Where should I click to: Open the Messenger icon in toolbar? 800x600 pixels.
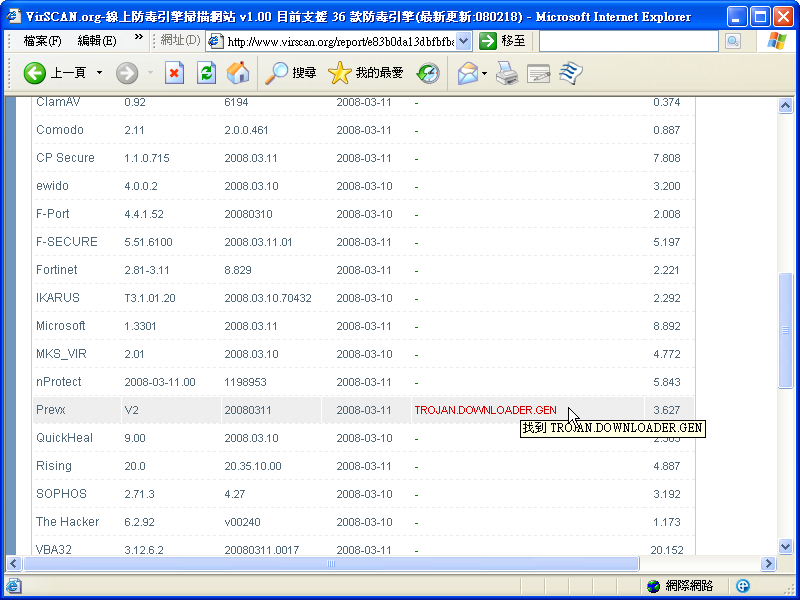click(x=570, y=73)
